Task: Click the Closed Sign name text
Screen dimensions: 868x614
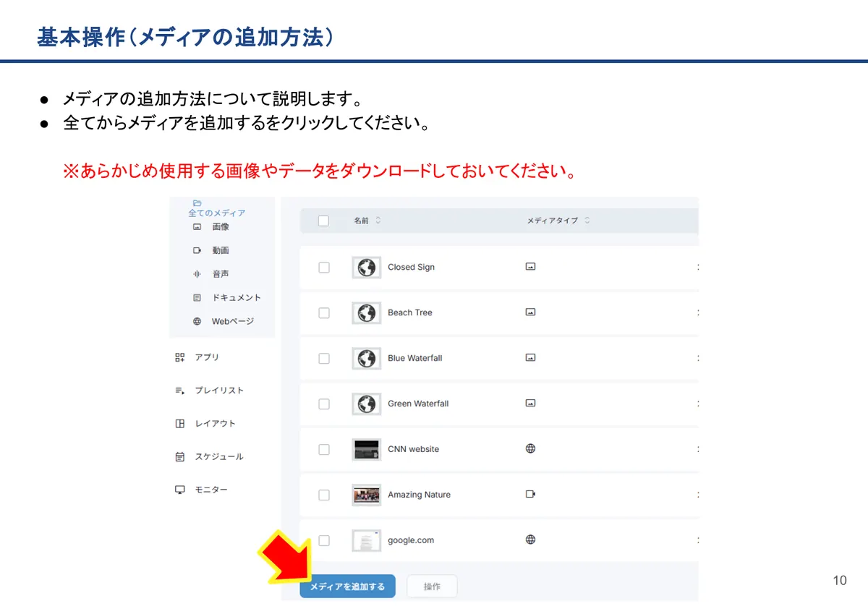Action: point(411,268)
